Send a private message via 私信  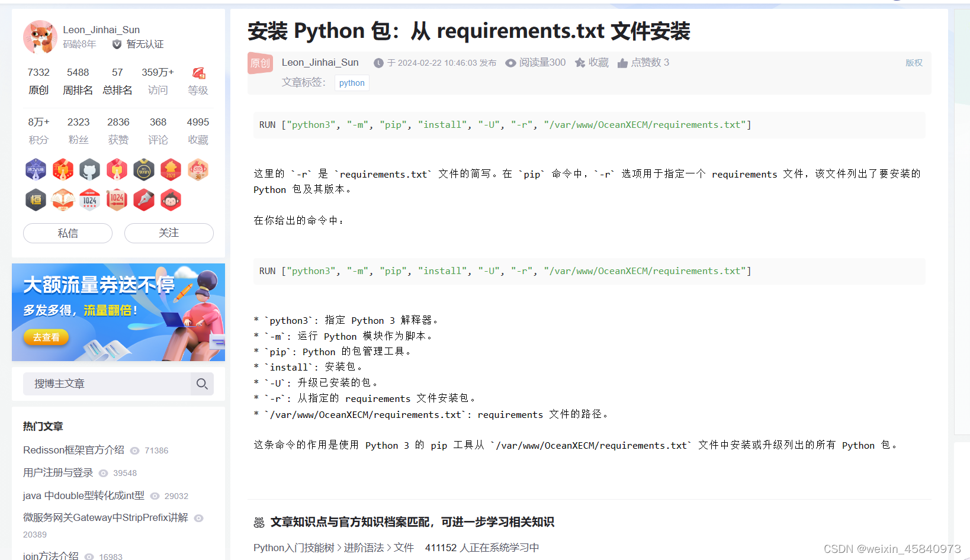tap(67, 233)
